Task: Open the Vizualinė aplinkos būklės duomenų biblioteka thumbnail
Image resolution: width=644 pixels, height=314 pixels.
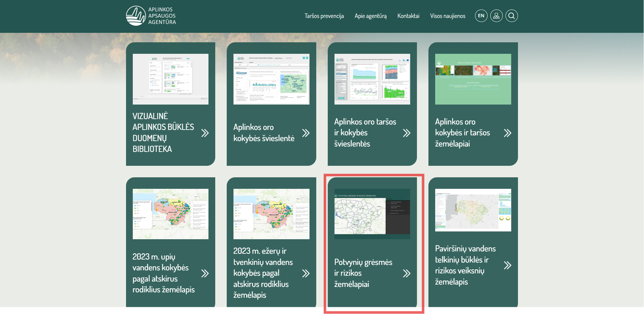Action: 171,79
